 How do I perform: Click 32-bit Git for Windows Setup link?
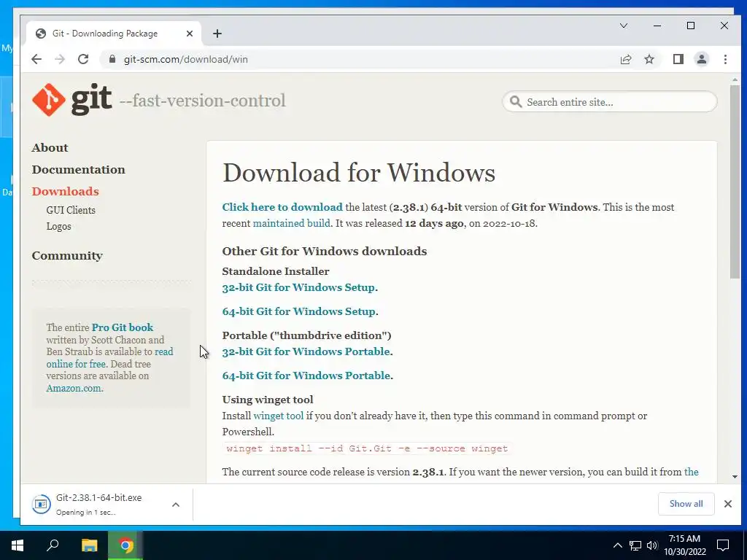[298, 287]
